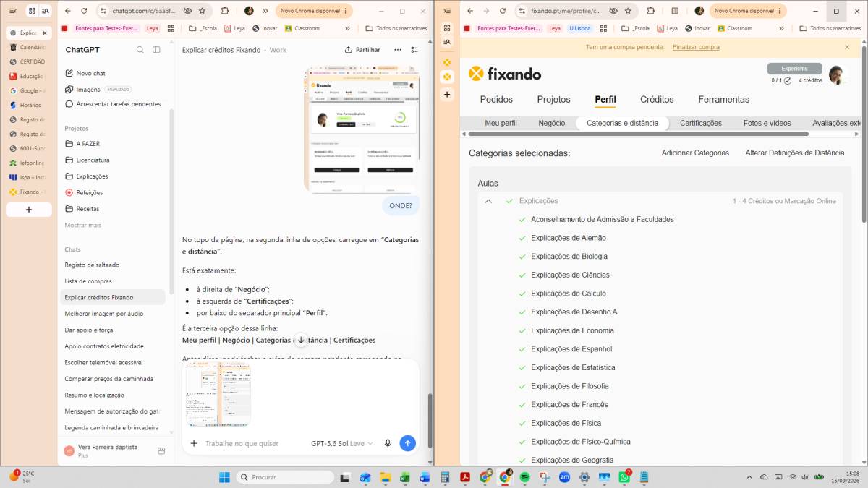Select the 'Negócio' profile sub-tab

tap(552, 123)
